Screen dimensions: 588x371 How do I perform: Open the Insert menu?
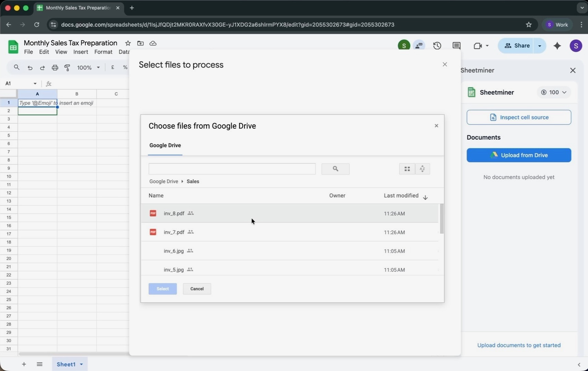click(x=81, y=52)
